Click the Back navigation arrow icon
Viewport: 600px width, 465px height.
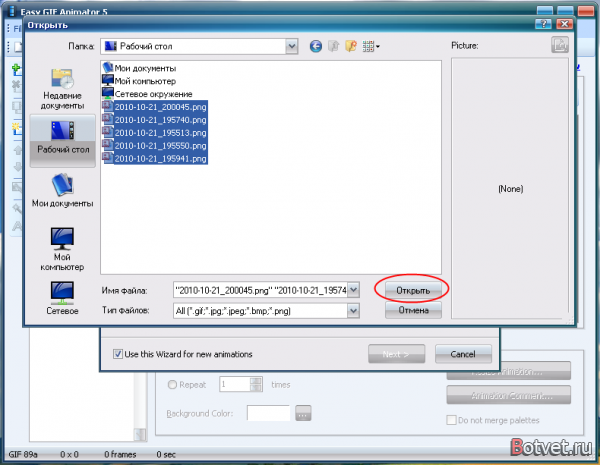tap(317, 46)
